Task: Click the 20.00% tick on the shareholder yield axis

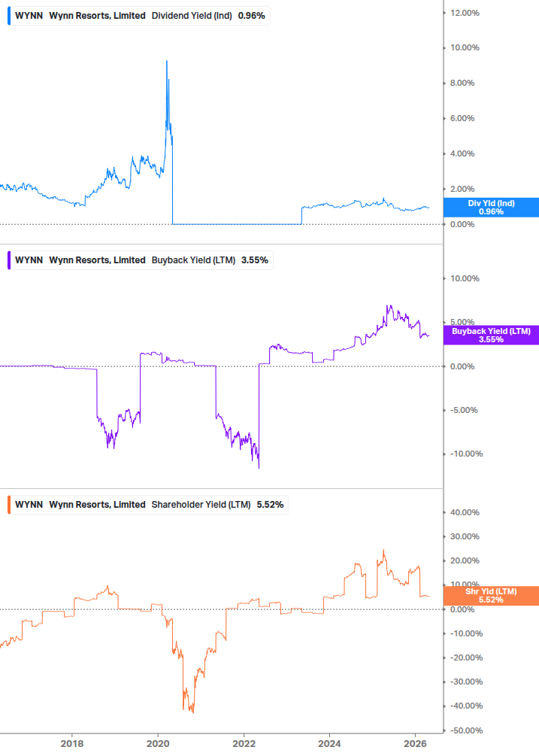Action: 465,560
